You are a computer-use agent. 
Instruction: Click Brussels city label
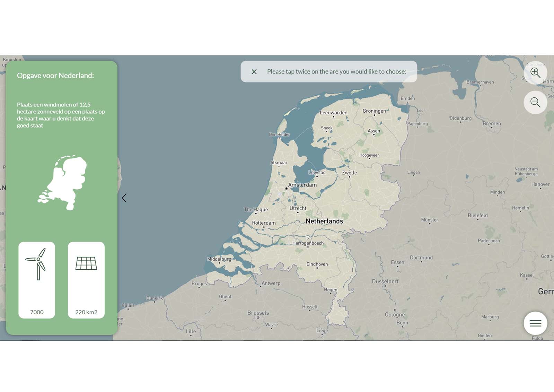258,313
